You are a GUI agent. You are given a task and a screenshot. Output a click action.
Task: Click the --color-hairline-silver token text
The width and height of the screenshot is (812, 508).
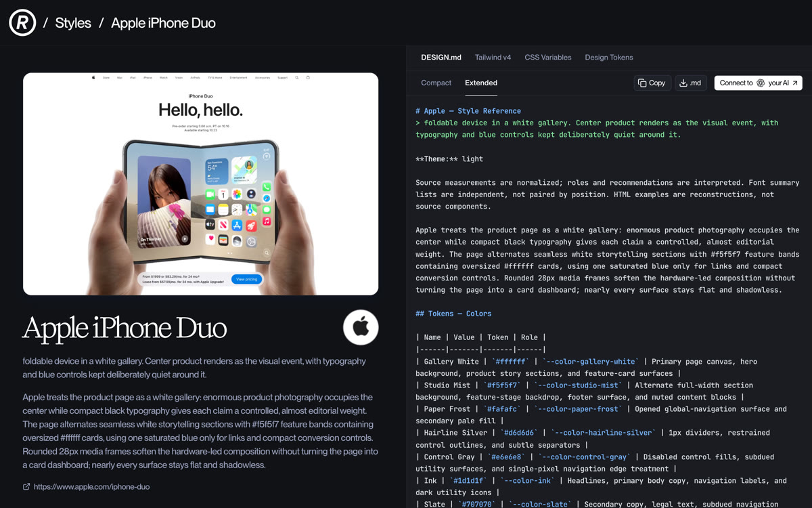tap(604, 433)
